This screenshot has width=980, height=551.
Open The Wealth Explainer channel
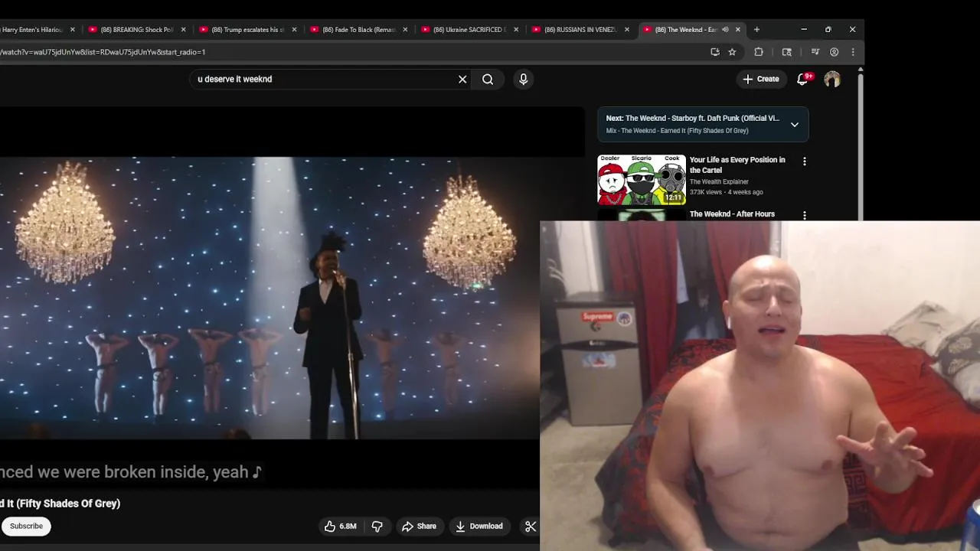pyautogui.click(x=719, y=181)
